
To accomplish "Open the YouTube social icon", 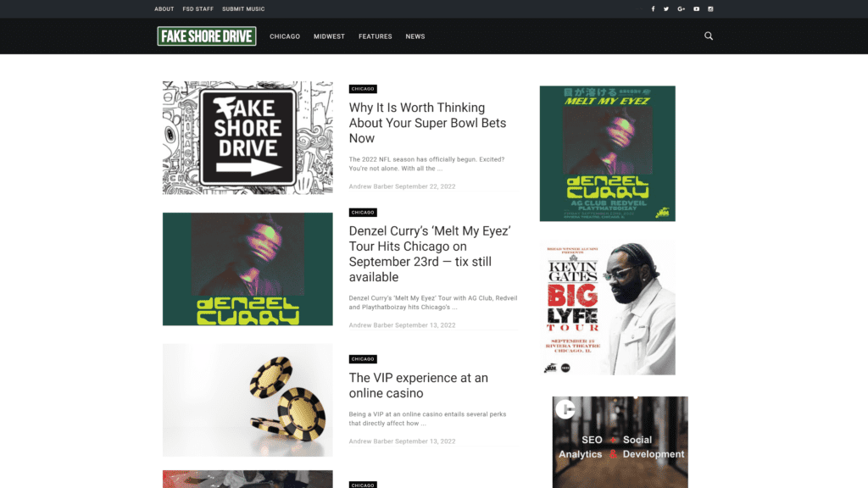I will pos(697,8).
